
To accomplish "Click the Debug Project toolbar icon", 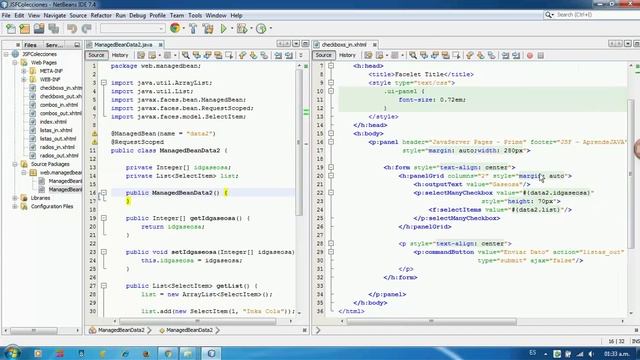I will coord(242,29).
